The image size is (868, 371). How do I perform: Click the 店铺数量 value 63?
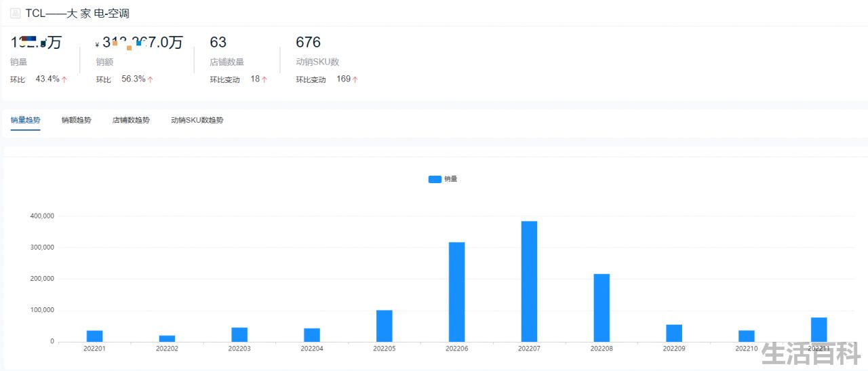(x=218, y=42)
